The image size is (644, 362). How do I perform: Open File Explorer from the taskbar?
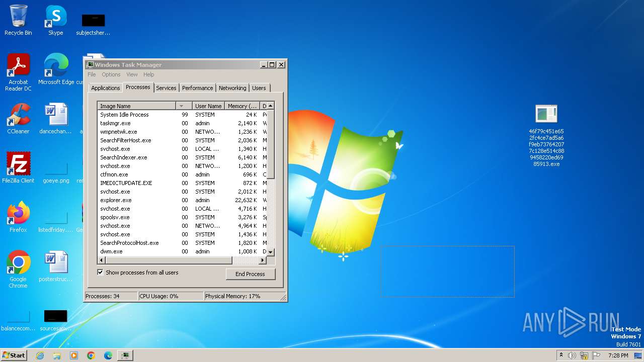point(57,355)
